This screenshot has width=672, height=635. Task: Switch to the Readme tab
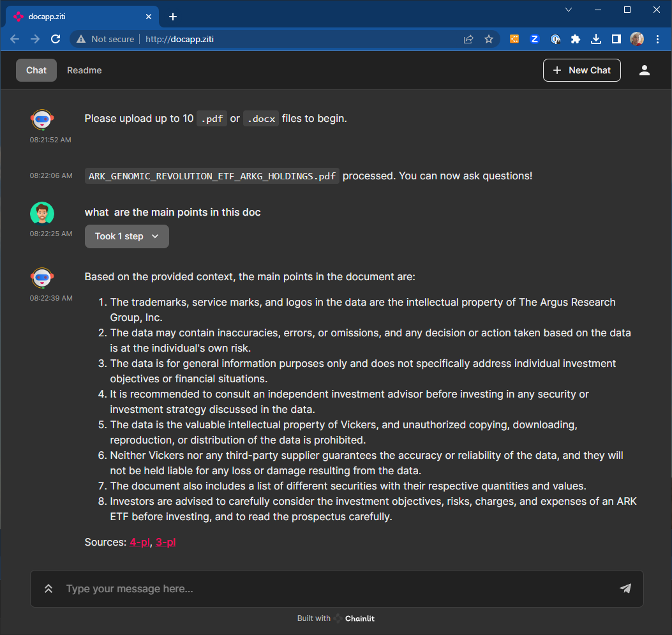[x=84, y=70]
